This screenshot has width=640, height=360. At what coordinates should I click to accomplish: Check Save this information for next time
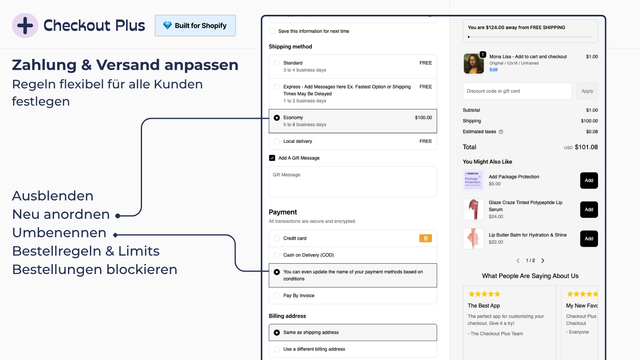coord(272,31)
